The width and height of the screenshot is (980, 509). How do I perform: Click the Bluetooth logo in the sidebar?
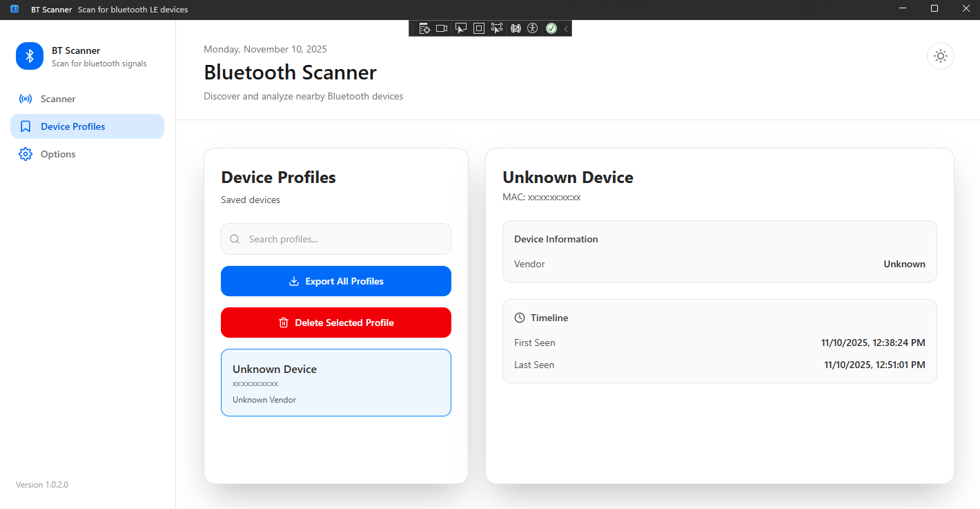[30, 56]
